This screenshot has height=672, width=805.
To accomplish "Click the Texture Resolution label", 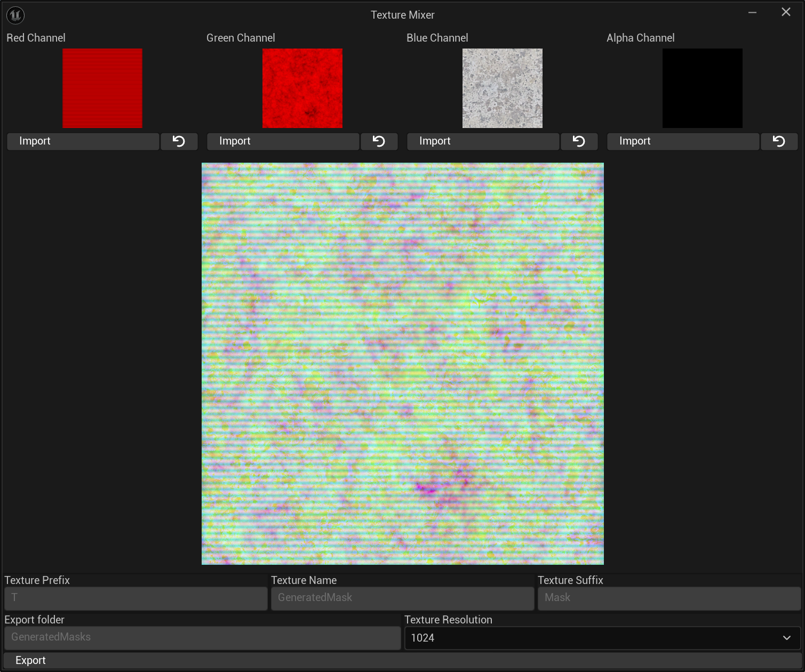I will [448, 620].
